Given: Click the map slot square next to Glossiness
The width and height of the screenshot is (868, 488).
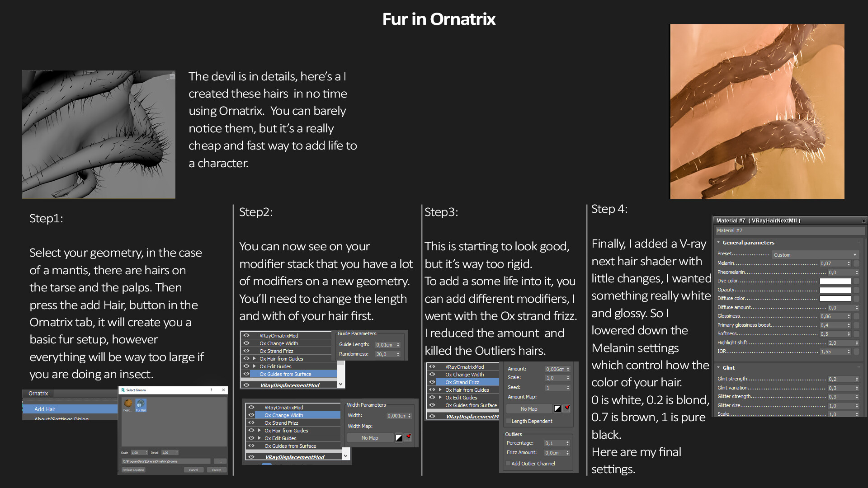Looking at the screenshot, I should coord(856,316).
